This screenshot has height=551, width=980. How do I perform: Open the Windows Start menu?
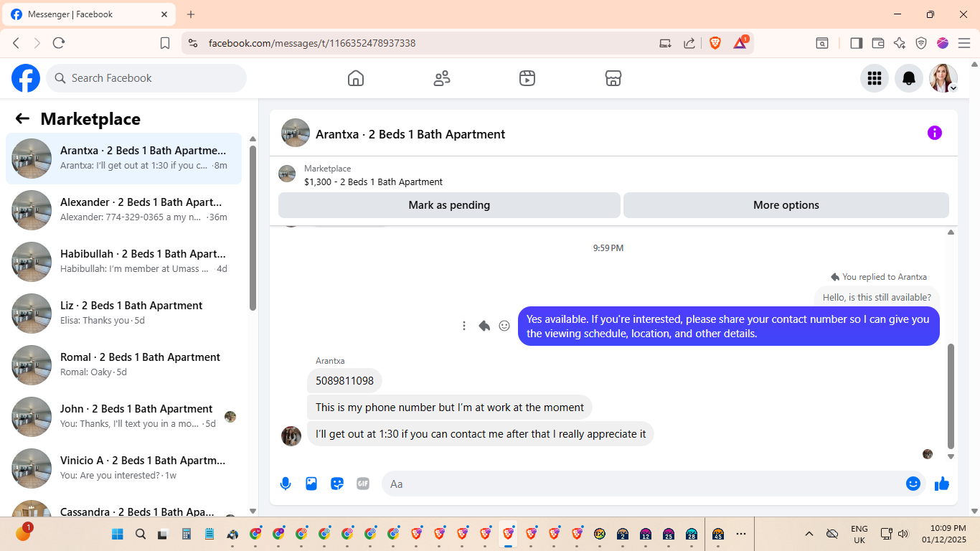(x=118, y=534)
